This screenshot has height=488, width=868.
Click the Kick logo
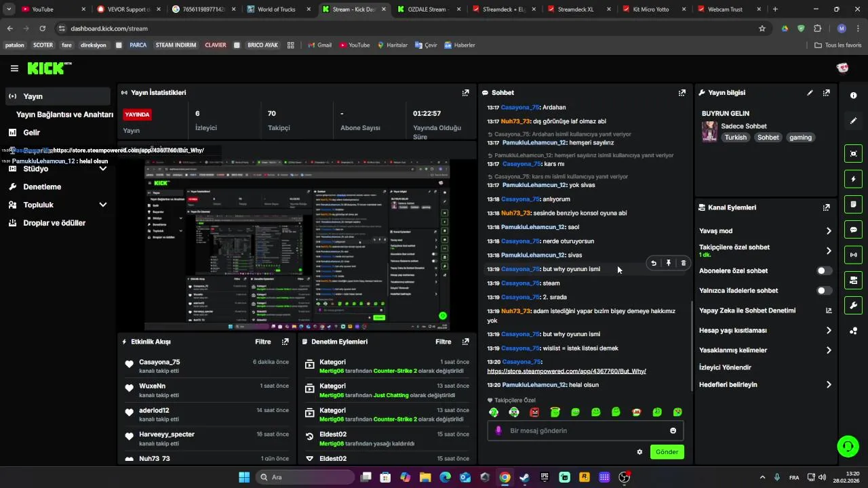(x=50, y=68)
